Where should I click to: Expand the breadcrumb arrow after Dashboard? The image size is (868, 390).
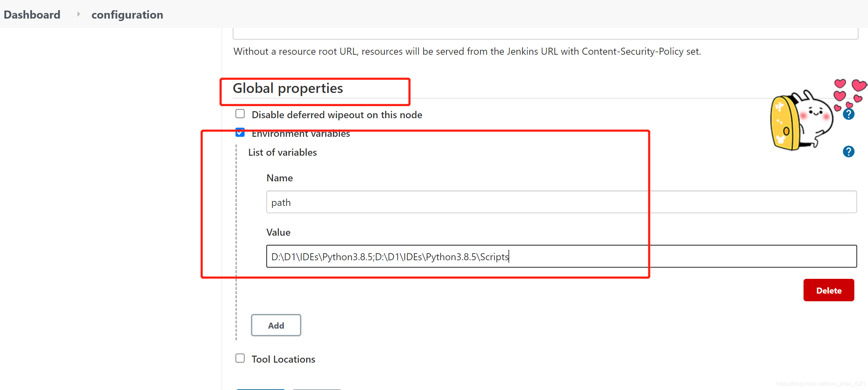point(78,14)
